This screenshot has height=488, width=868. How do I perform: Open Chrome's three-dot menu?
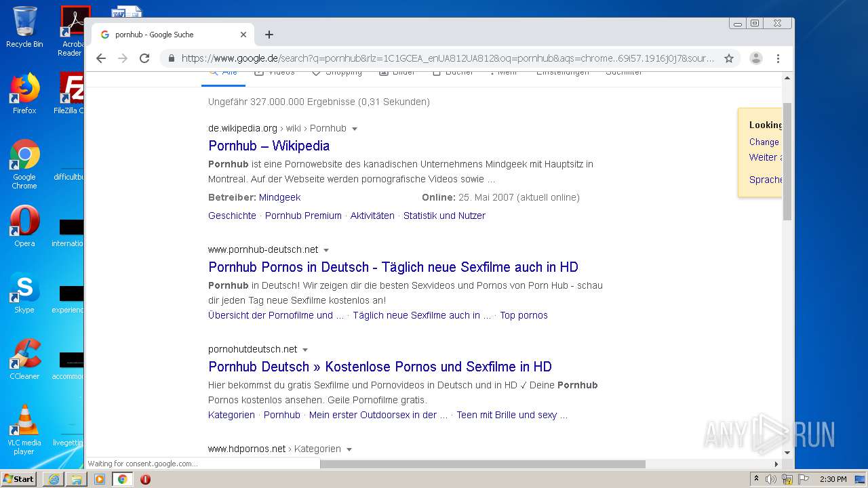(778, 58)
